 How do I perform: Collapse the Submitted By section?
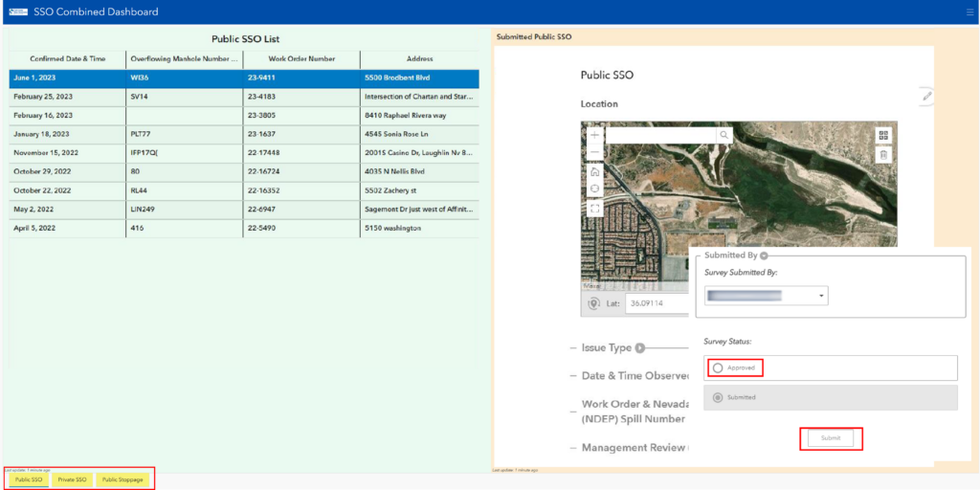pos(764,256)
